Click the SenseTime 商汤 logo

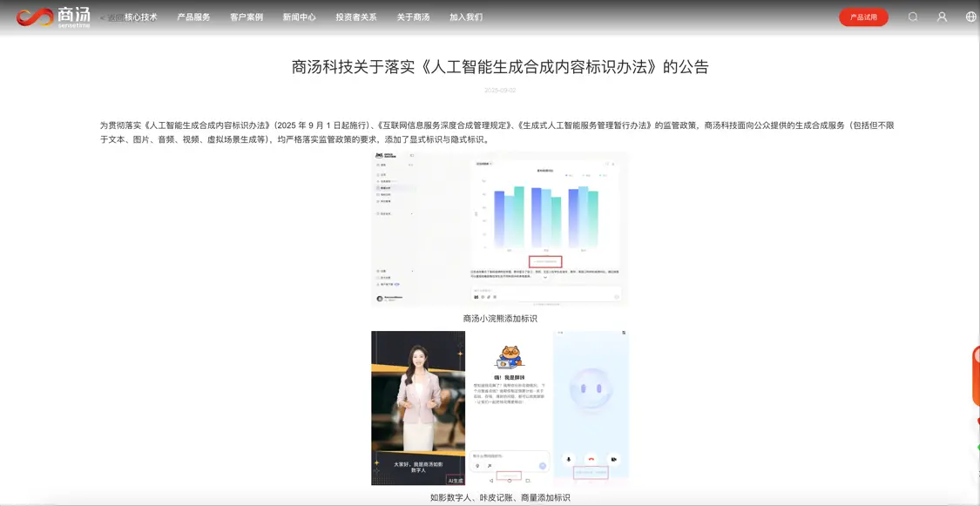pyautogui.click(x=42, y=14)
